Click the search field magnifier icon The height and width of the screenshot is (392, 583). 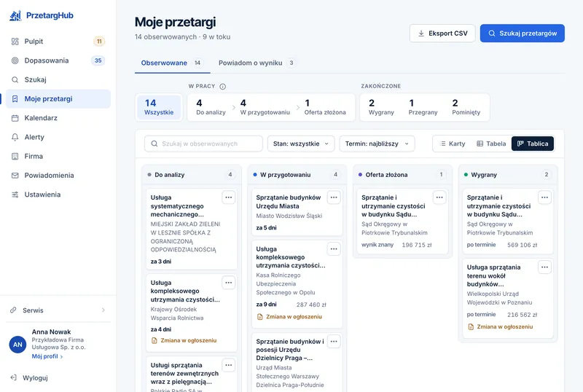point(154,144)
